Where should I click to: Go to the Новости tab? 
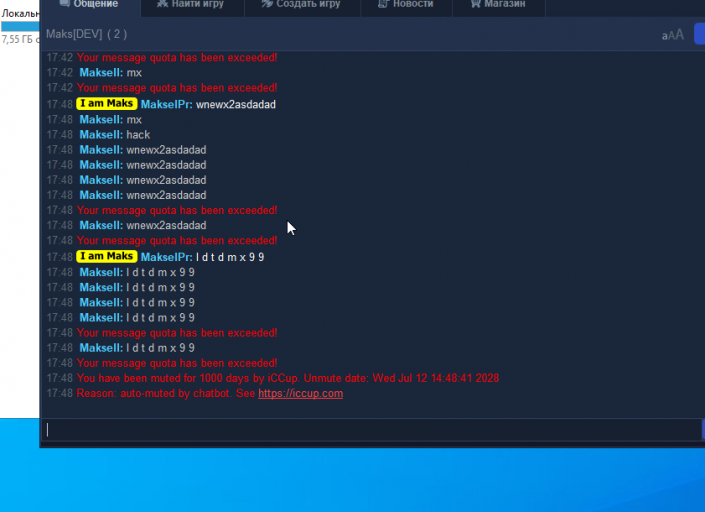[406, 5]
